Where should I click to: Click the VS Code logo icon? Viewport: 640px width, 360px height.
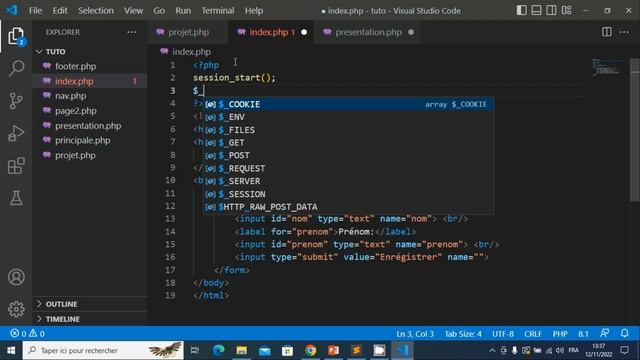[x=12, y=10]
